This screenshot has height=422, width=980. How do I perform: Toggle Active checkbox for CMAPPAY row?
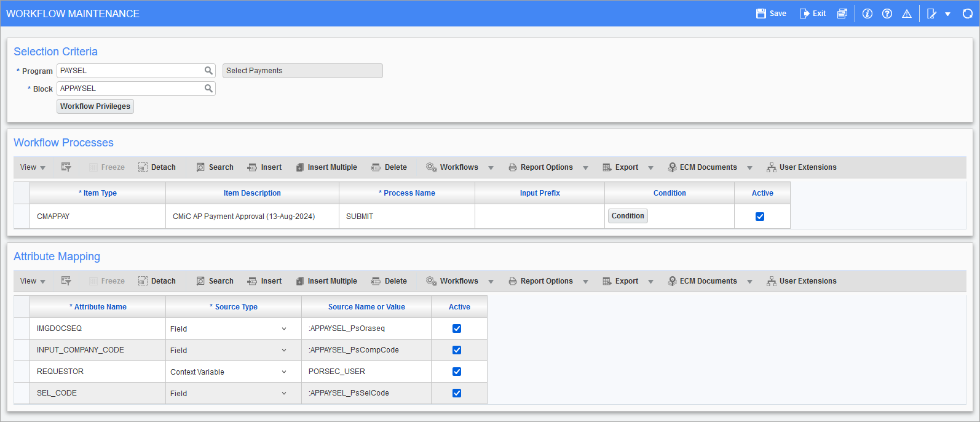coord(760,217)
